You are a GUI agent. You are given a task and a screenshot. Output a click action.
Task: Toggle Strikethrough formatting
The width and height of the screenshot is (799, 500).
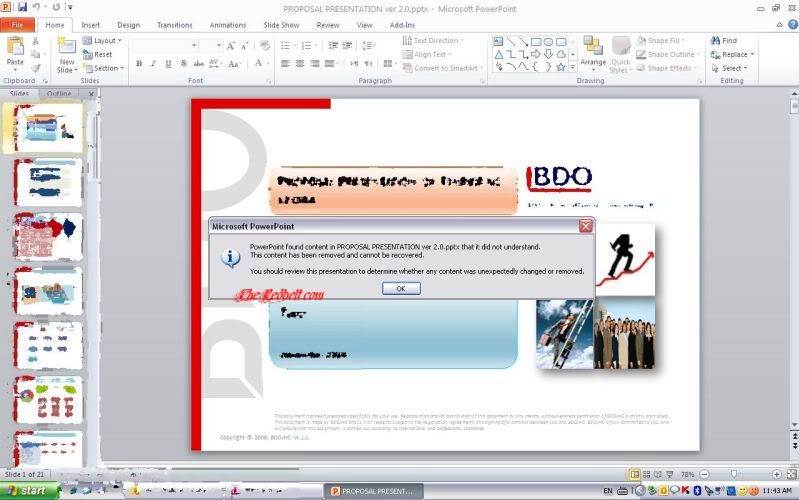[x=199, y=64]
